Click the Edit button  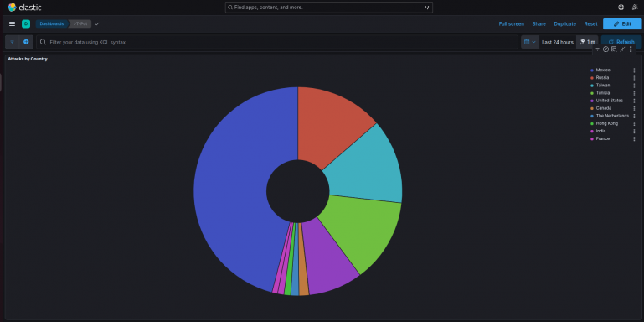(622, 23)
